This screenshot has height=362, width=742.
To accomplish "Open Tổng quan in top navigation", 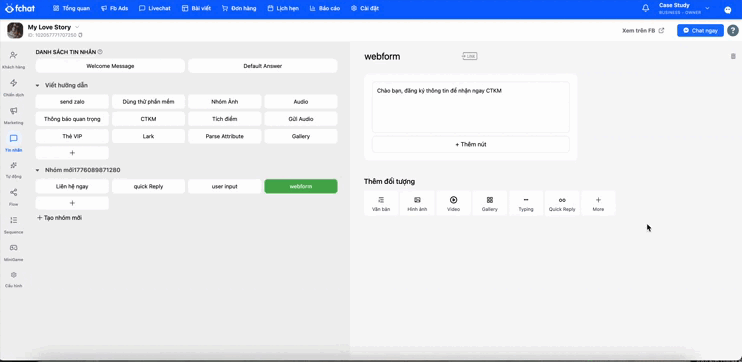I will [x=71, y=8].
